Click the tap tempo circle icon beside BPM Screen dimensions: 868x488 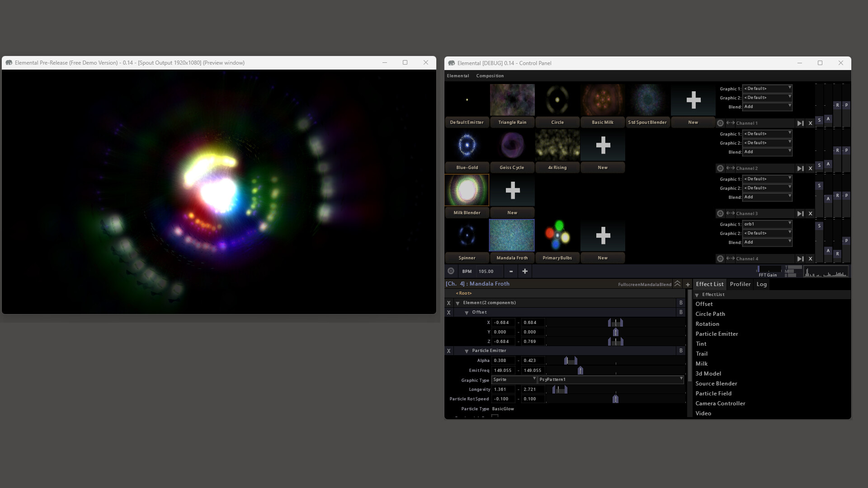[451, 271]
